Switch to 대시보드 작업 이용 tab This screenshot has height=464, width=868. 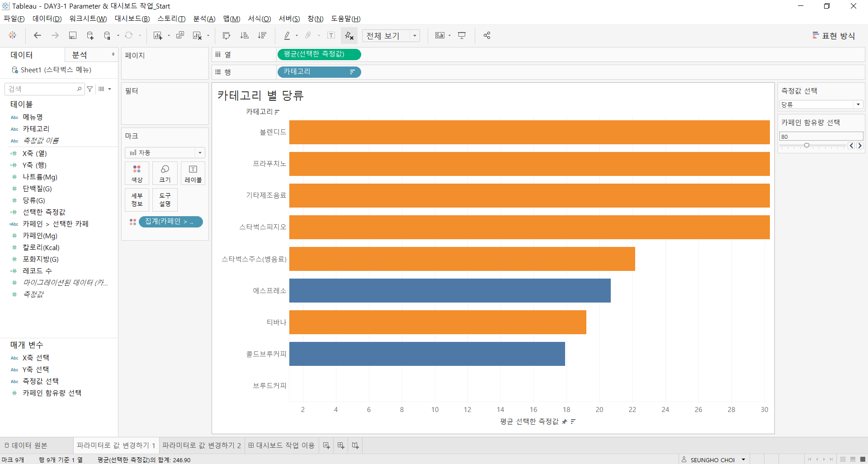pyautogui.click(x=282, y=445)
